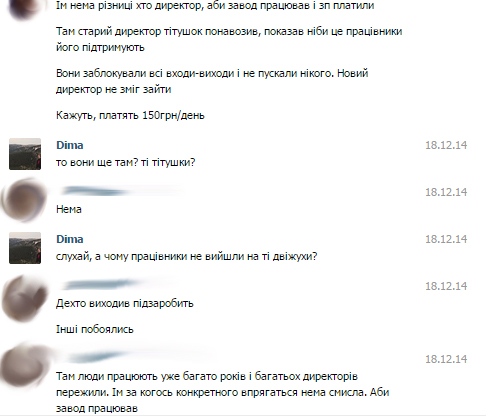This screenshot has width=486, height=416.
Task: Select the message starting "Там старий директор тітушок"
Action: 229,39
